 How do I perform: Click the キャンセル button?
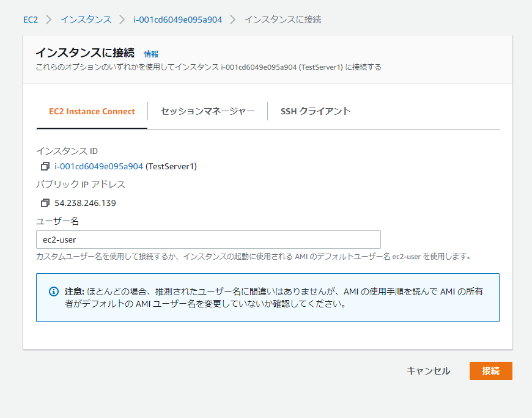[428, 371]
